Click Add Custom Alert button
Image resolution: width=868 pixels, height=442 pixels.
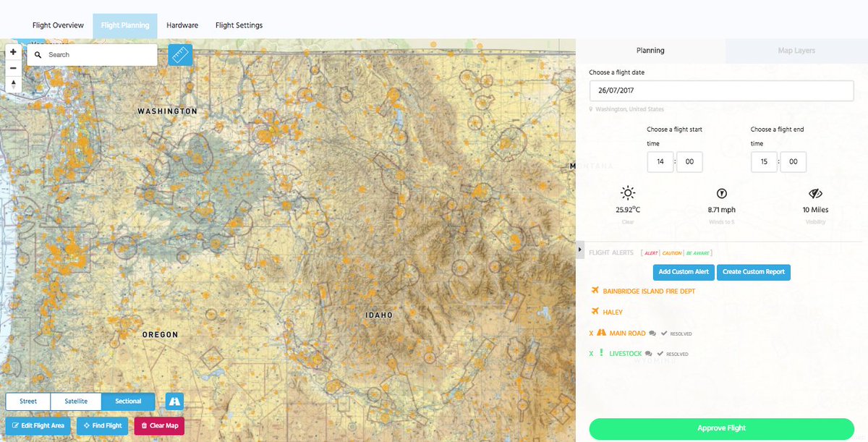coord(684,272)
